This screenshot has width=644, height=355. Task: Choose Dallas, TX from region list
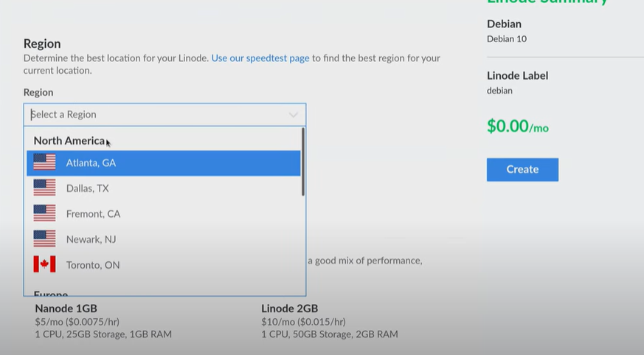click(x=164, y=189)
